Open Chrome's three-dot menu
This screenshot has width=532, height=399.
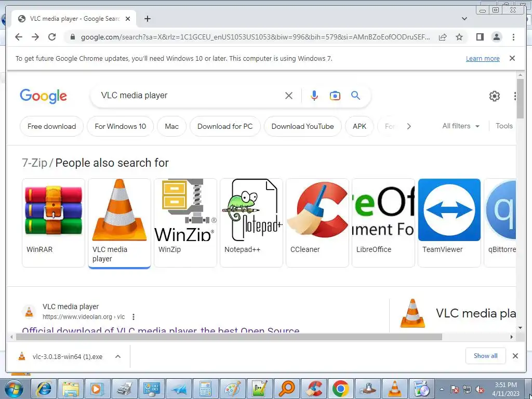pyautogui.click(x=513, y=37)
